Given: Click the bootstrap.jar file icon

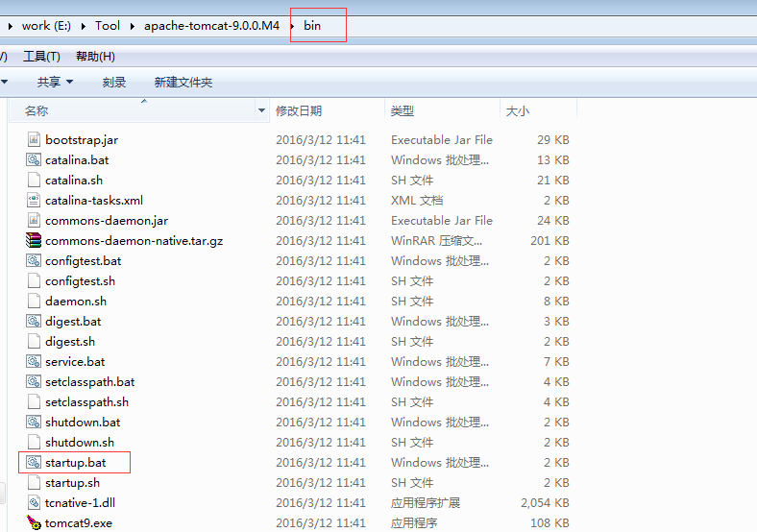Looking at the screenshot, I should [x=34, y=139].
